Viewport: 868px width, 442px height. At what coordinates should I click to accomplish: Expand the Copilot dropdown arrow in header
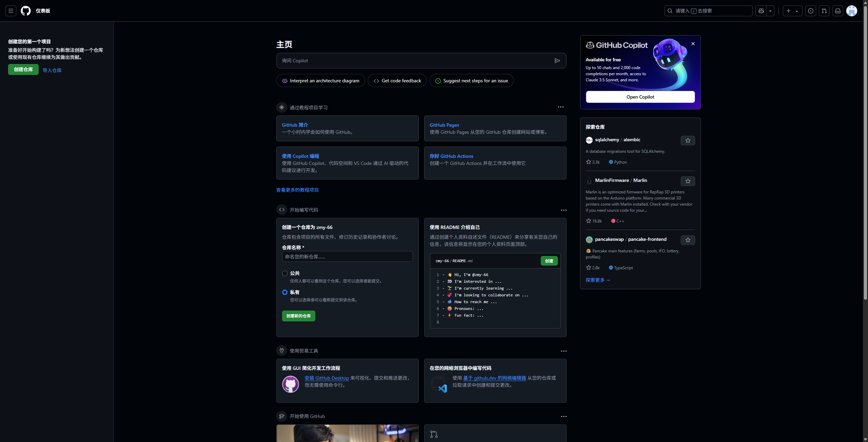770,11
